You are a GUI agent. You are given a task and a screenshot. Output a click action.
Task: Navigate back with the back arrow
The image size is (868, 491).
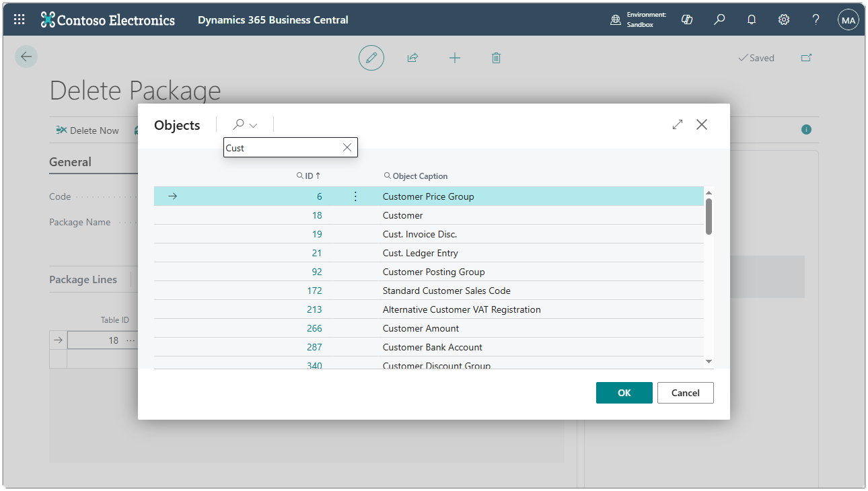click(26, 56)
